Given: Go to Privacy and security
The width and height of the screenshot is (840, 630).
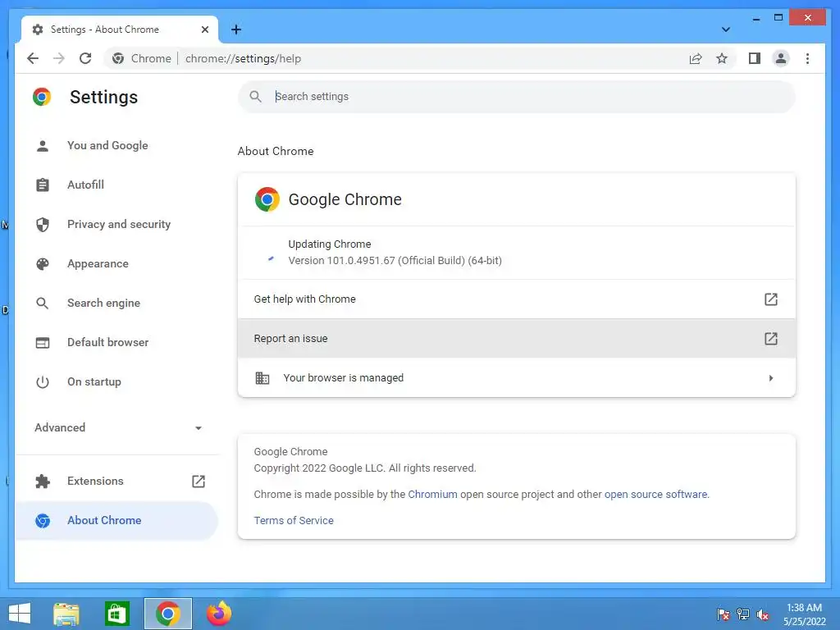Looking at the screenshot, I should click(x=116, y=225).
